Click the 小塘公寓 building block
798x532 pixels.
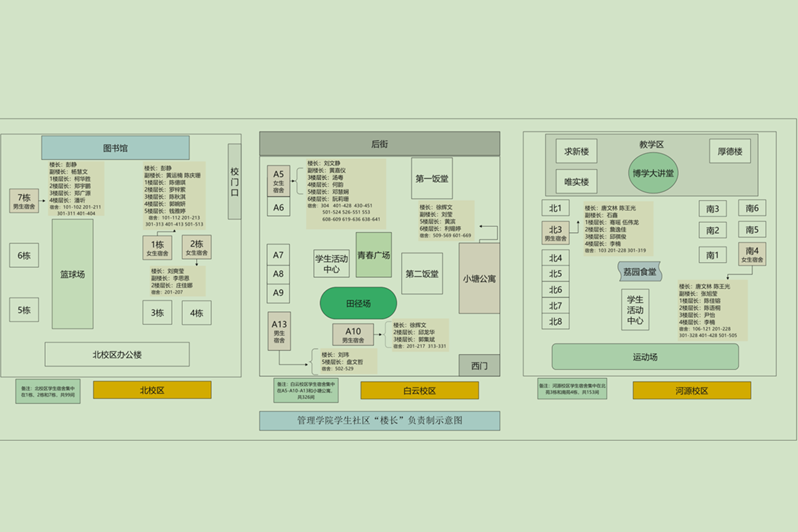(x=479, y=278)
